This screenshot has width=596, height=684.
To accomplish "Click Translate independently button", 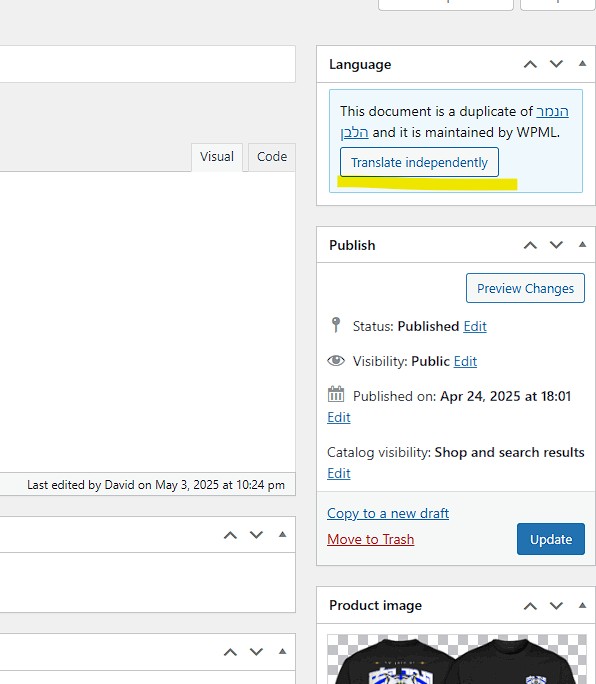I will [419, 162].
